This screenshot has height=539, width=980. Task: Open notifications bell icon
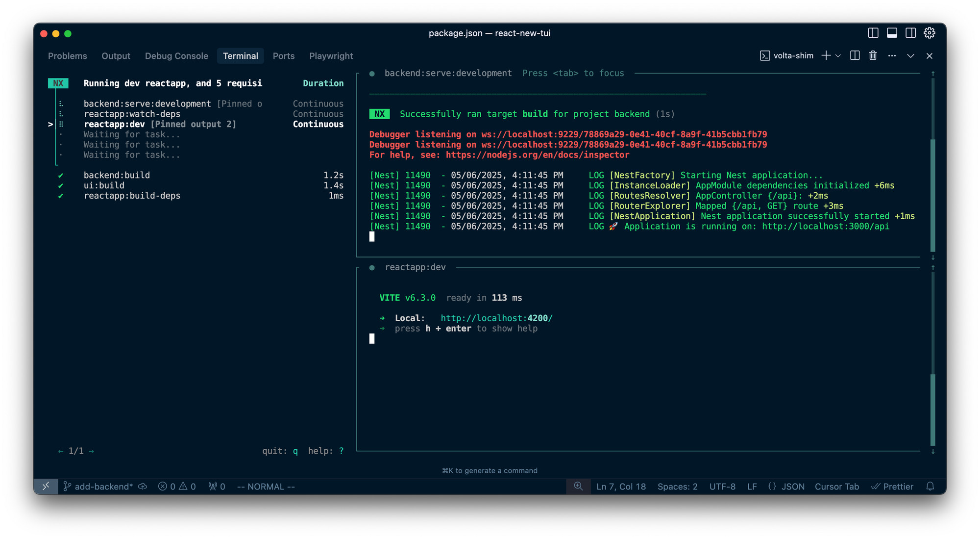click(930, 487)
